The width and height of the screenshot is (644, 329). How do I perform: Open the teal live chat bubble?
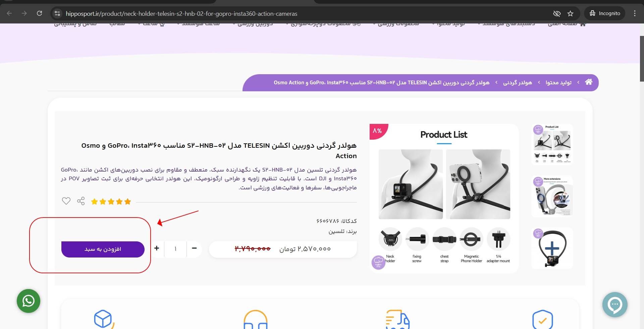click(x=615, y=304)
